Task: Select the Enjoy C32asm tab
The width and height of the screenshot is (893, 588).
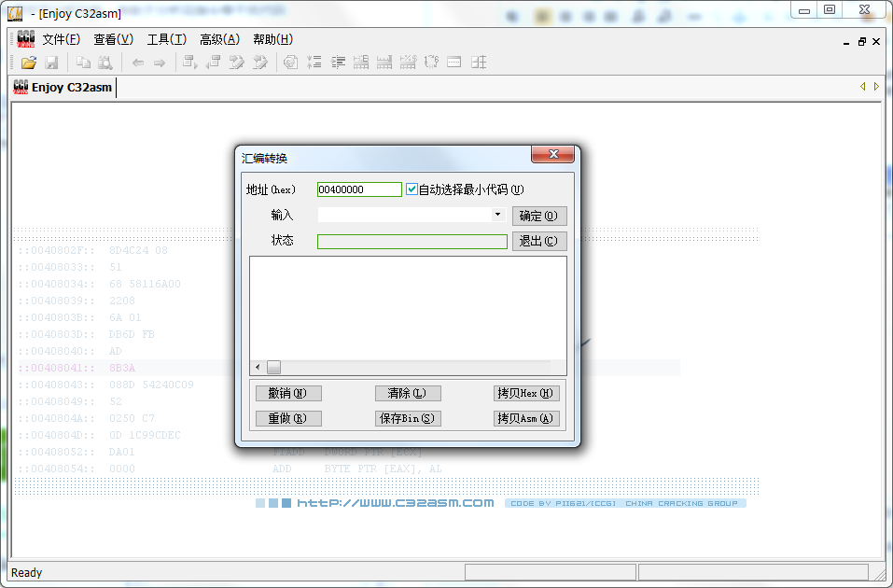Action: [x=63, y=88]
